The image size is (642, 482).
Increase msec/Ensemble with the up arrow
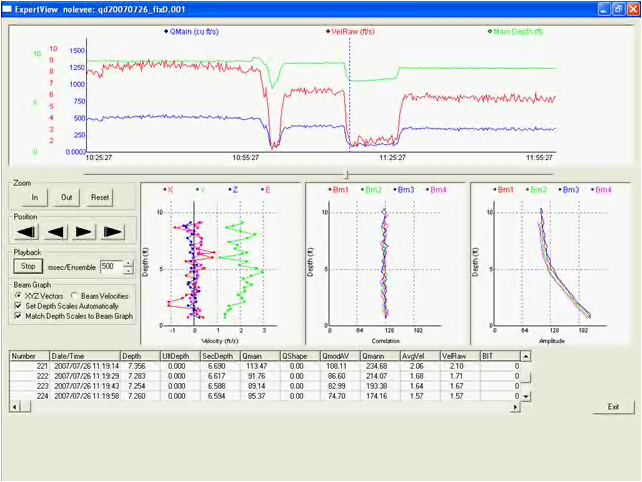[128, 263]
